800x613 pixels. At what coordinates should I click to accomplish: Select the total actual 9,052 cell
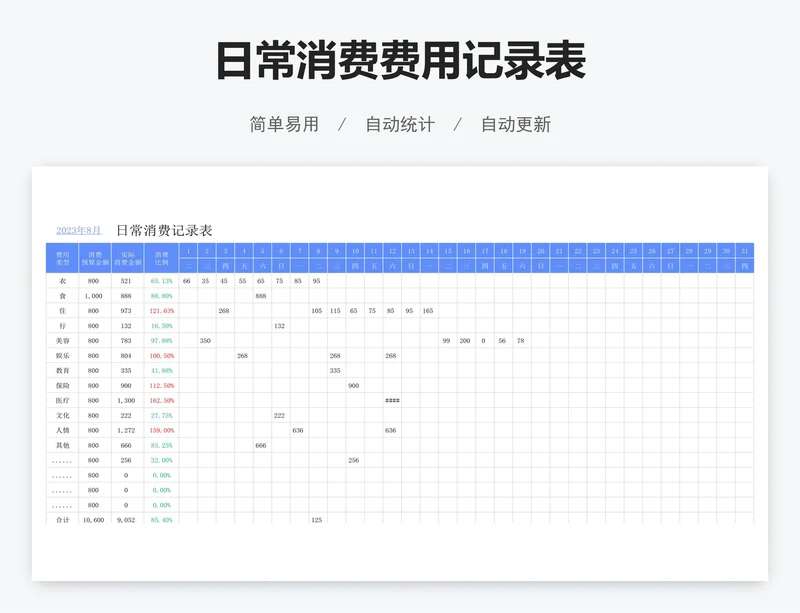coord(126,520)
